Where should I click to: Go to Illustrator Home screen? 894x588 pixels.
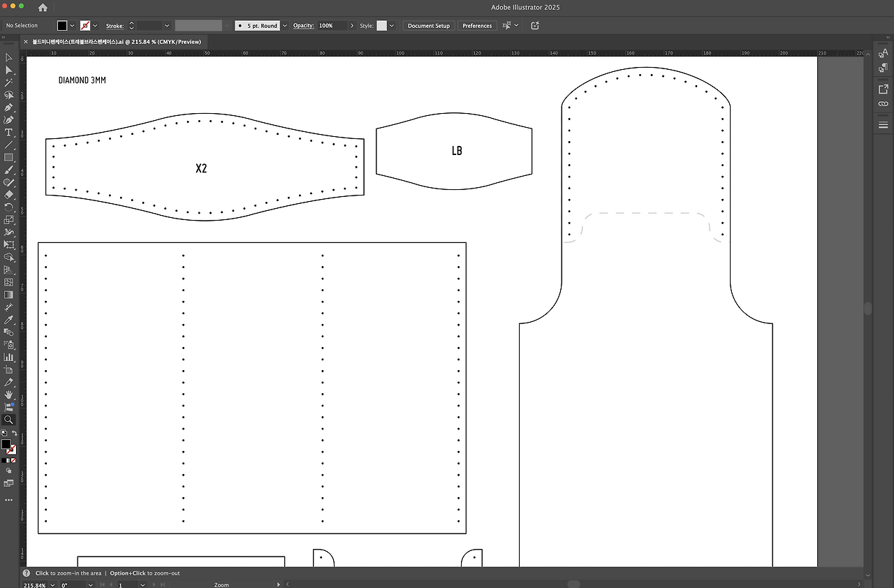click(x=43, y=8)
